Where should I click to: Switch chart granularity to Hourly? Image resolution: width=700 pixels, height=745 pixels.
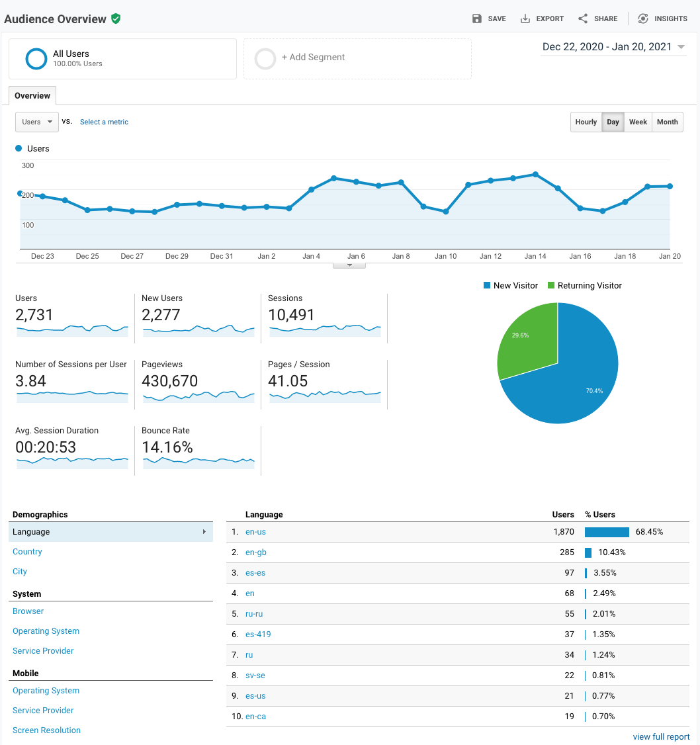[586, 122]
